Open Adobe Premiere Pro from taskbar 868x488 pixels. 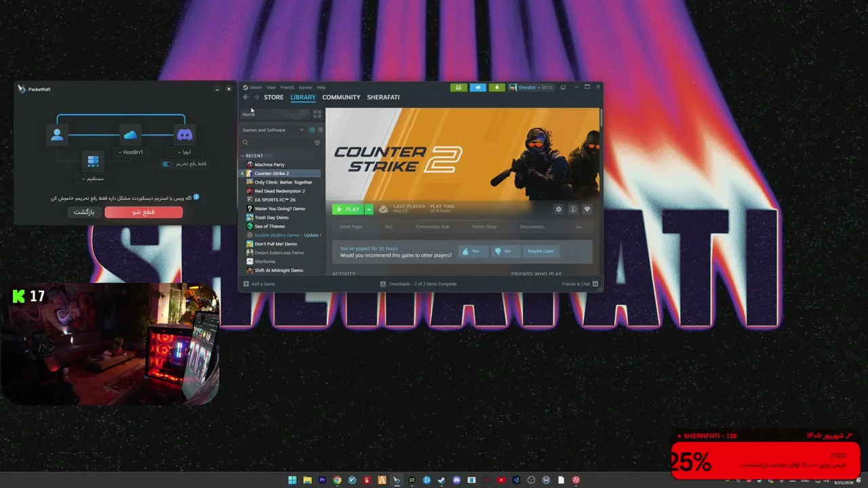[x=322, y=480]
